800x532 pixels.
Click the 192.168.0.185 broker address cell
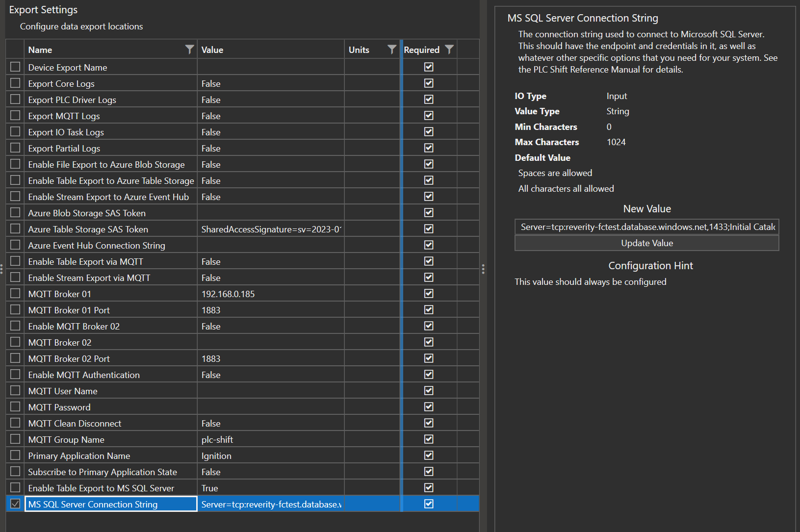tap(228, 294)
